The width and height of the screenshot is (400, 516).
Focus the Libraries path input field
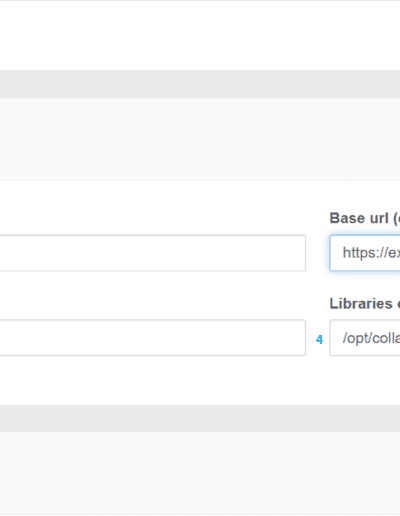(x=365, y=338)
